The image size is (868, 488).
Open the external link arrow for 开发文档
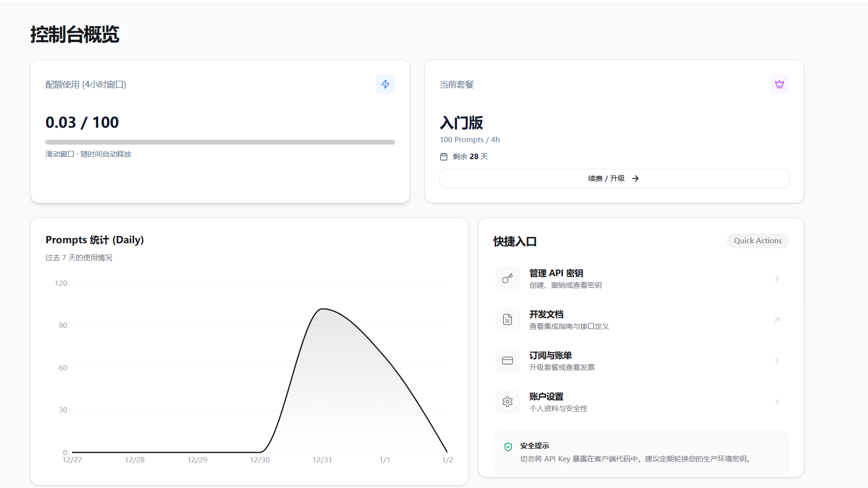point(777,320)
